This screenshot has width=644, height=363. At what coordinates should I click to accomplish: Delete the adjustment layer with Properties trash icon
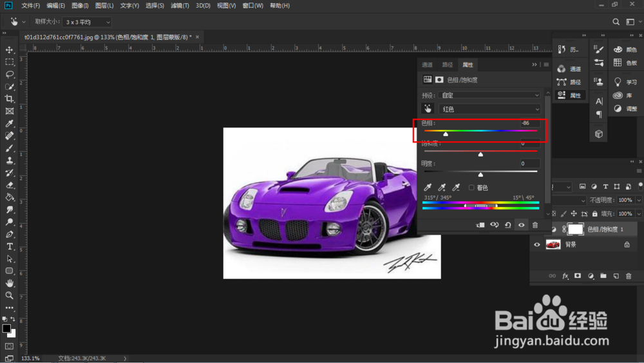535,225
